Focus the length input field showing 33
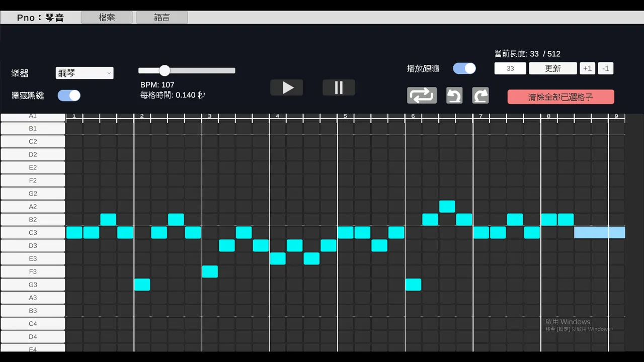 pos(510,68)
